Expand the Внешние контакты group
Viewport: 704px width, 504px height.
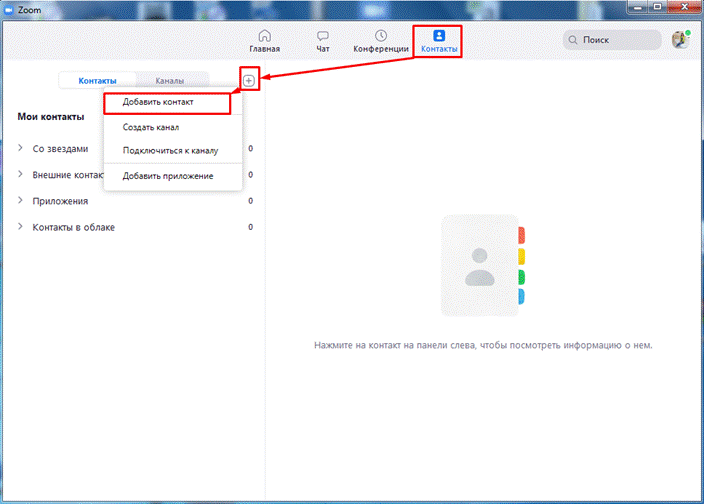[21, 175]
